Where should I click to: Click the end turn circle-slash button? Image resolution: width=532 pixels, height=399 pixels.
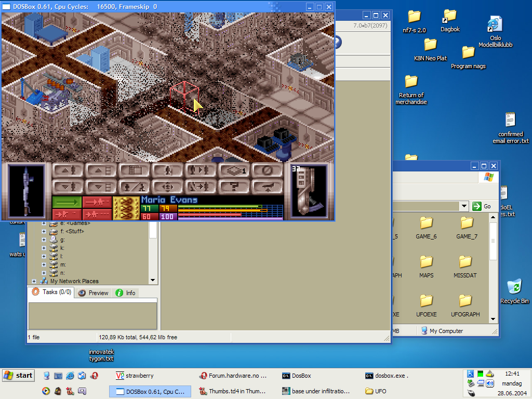click(x=267, y=170)
